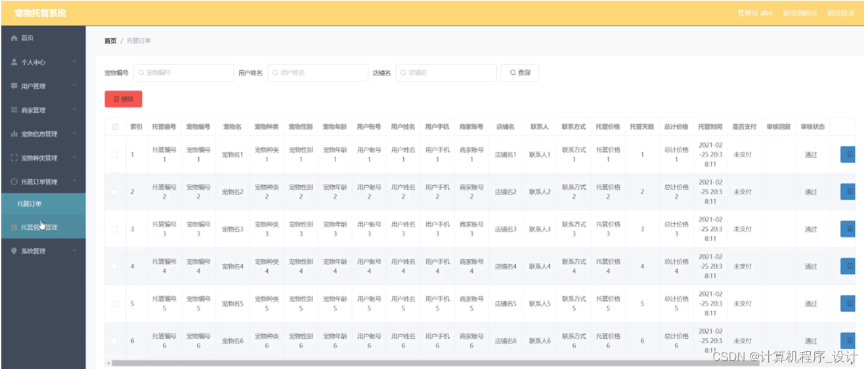Click the 托管时间 column header
The image size is (868, 369).
click(x=710, y=127)
